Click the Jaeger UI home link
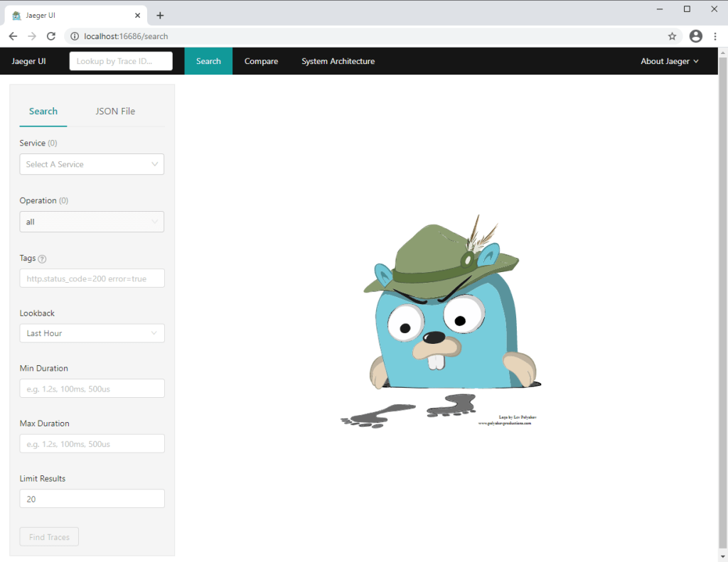Image resolution: width=728 pixels, height=562 pixels. (x=28, y=61)
